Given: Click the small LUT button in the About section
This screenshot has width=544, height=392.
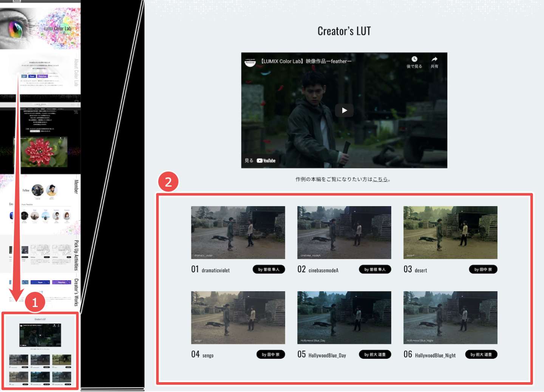Looking at the screenshot, I should (x=24, y=76).
